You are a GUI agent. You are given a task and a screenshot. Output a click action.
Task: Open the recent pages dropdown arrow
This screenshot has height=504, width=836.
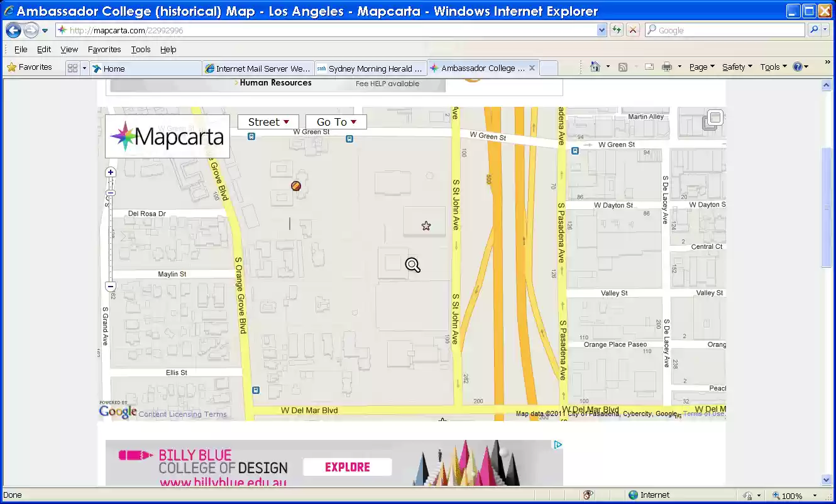(45, 31)
